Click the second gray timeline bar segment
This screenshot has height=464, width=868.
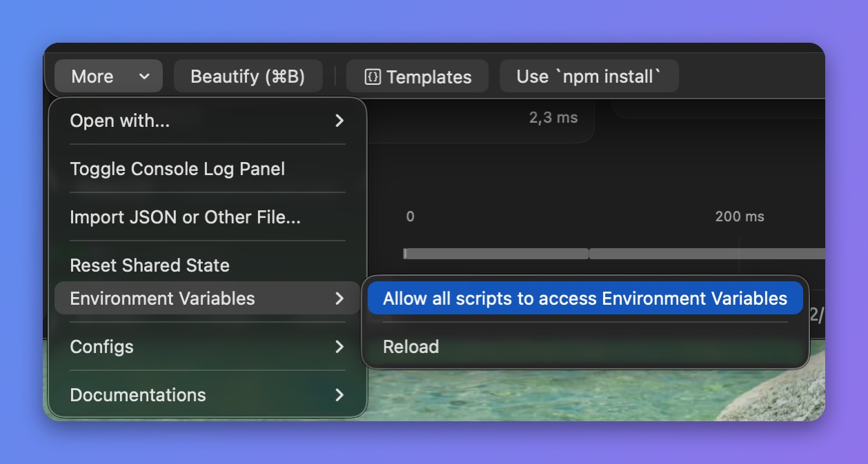click(x=707, y=254)
